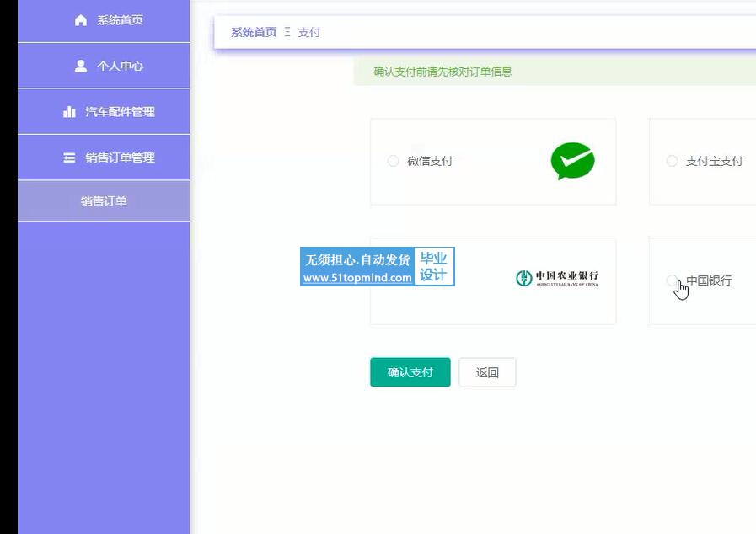Click the 系统首页 breadcrumb link

click(254, 32)
